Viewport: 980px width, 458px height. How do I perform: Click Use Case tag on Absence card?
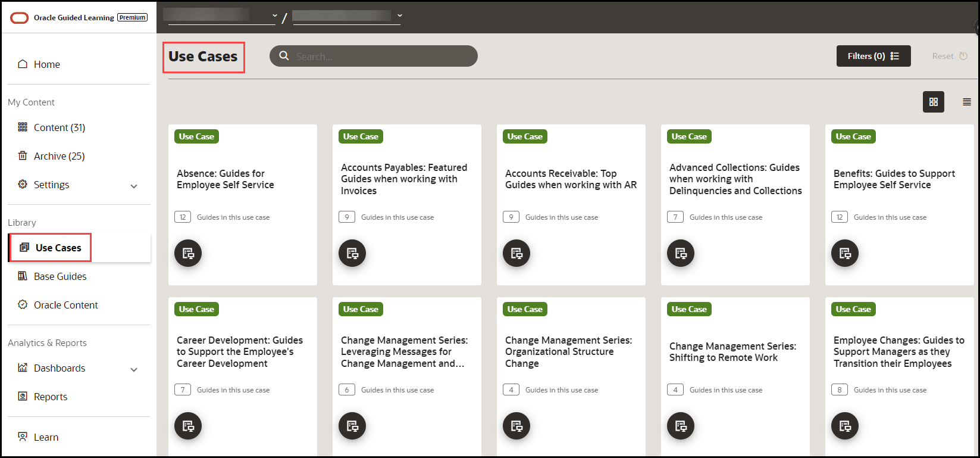point(196,136)
